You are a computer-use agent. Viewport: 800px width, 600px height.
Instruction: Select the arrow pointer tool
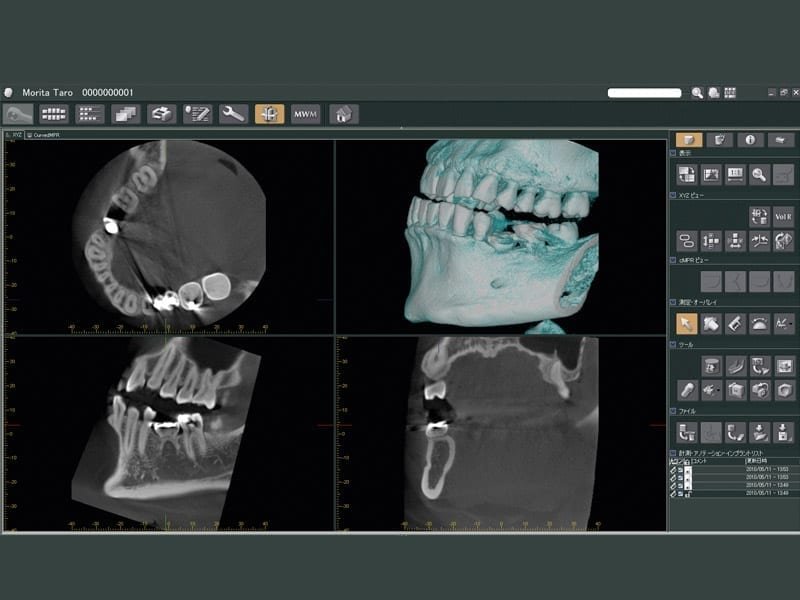(x=686, y=323)
